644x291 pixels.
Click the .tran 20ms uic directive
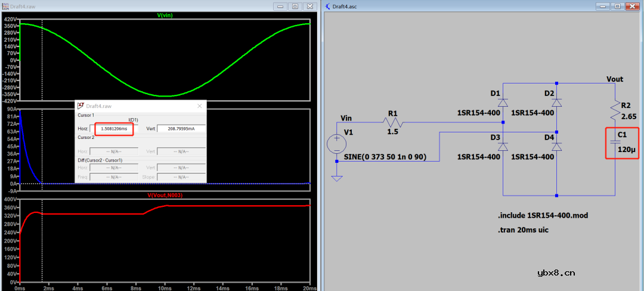[523, 230]
